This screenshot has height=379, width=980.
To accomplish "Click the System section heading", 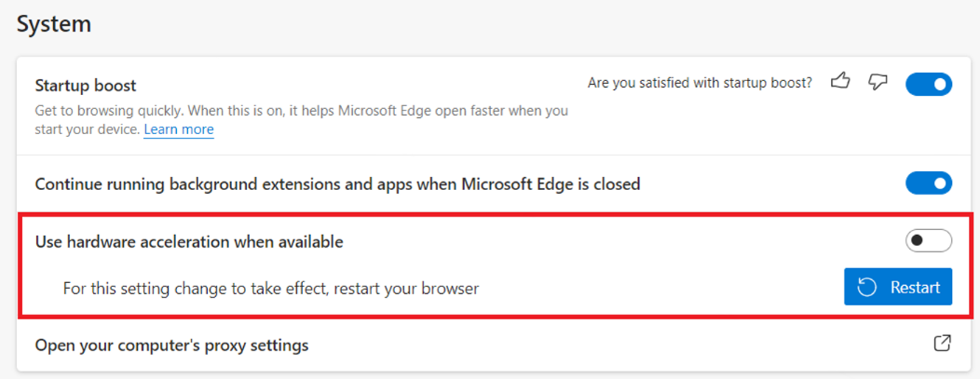I will [54, 24].
